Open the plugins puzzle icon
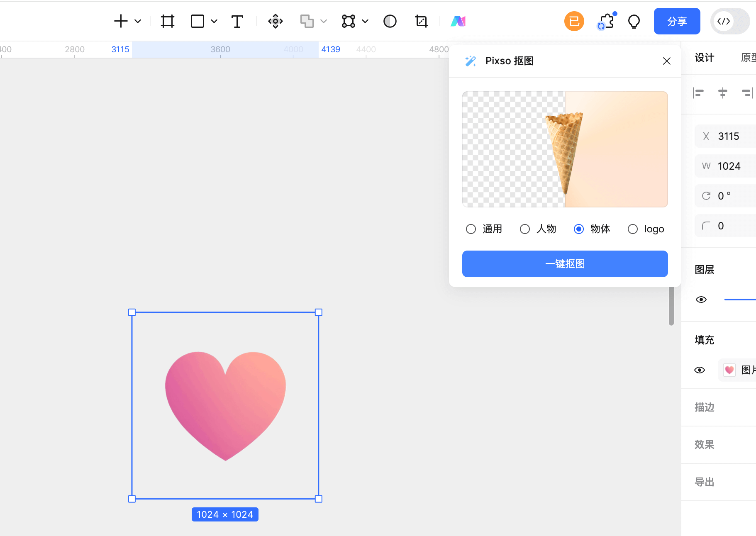756x536 pixels. pos(607,21)
